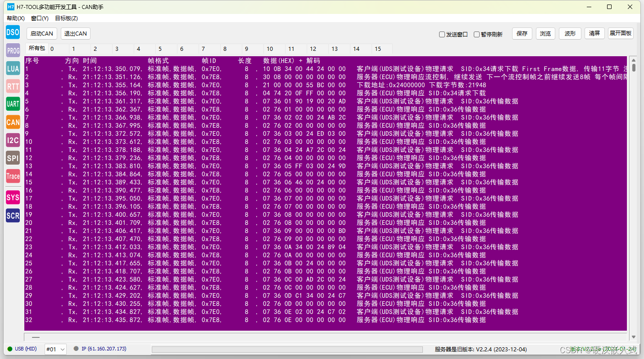Screen dimensions: 644x359
Task: Open the 目标板(Z) menu
Action: (x=66, y=18)
